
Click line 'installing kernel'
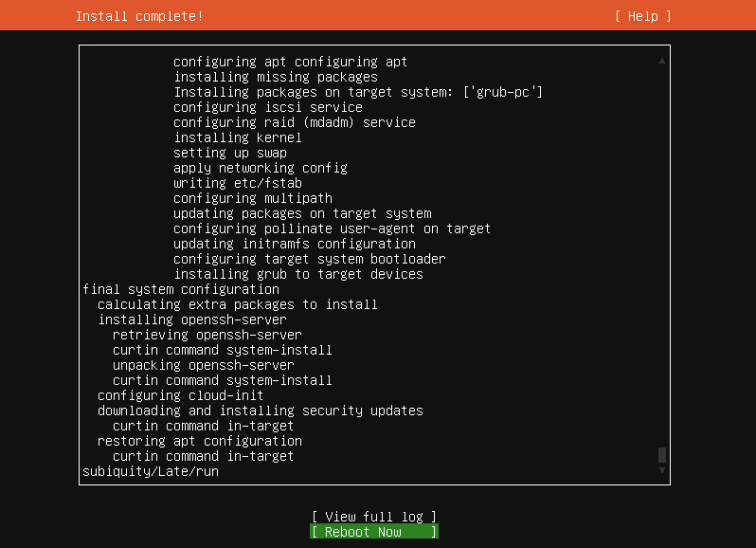[x=238, y=137]
